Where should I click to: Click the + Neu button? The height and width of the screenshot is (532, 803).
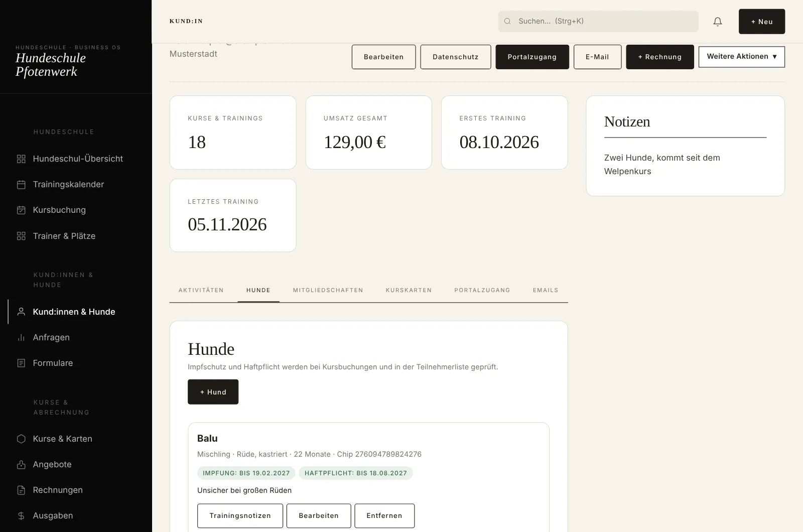(762, 22)
